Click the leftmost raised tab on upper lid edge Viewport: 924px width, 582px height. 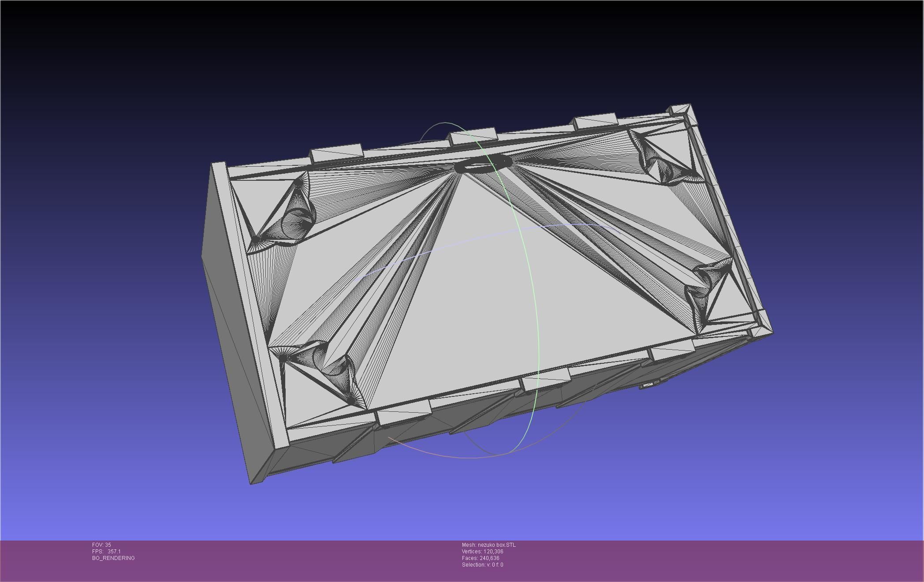336,153
